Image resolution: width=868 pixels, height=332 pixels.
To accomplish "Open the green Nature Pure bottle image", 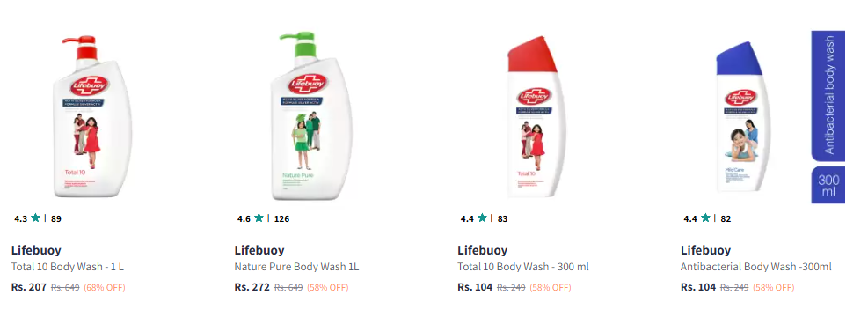I will [x=311, y=116].
